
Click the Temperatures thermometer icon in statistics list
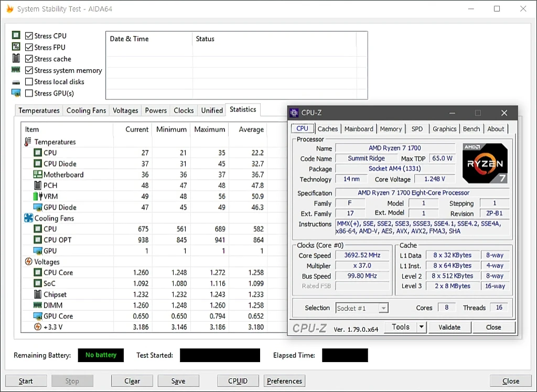(x=28, y=141)
